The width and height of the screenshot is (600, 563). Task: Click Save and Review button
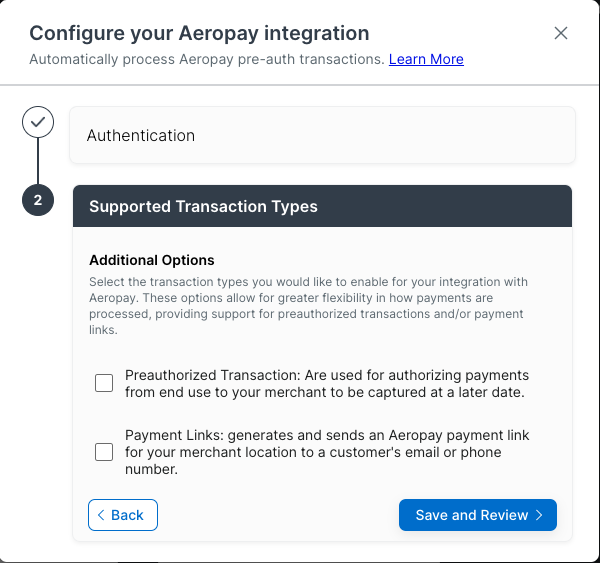(478, 515)
